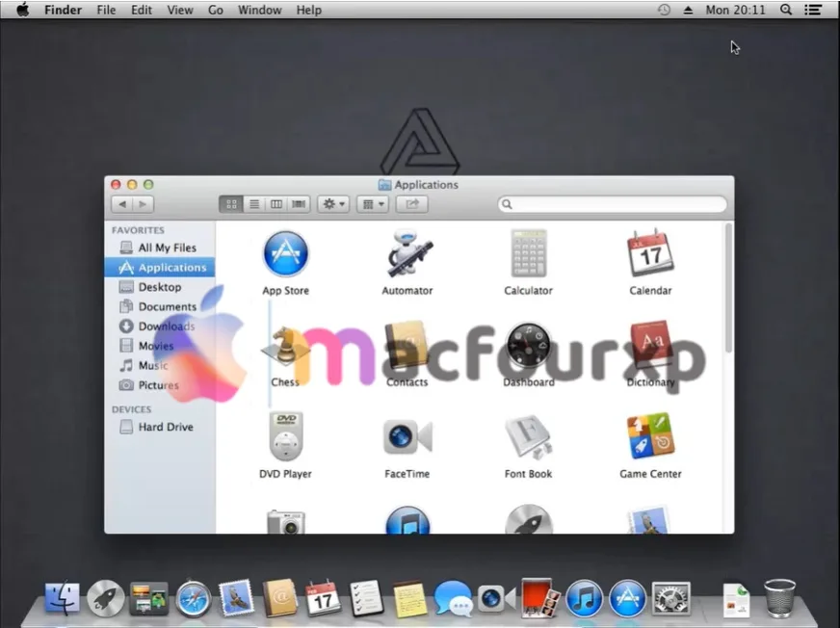Screen dimensions: 840x628
Task: Select Documents in the sidebar
Action: [x=160, y=306]
